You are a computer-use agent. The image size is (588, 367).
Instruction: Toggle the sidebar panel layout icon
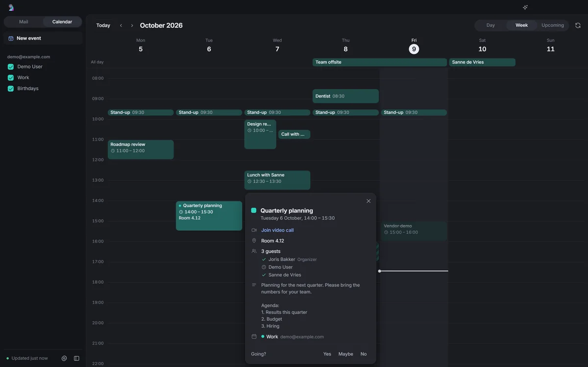[76, 358]
